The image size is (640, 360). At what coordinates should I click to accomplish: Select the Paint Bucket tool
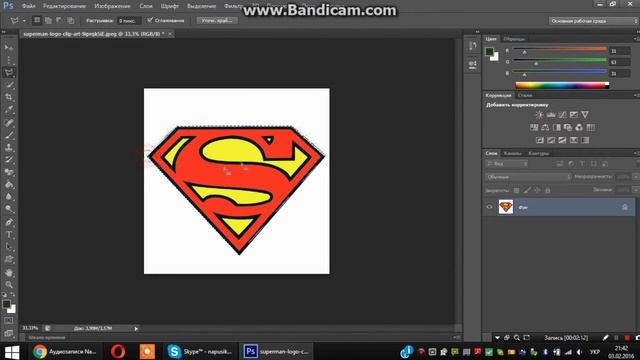pyautogui.click(x=9, y=184)
